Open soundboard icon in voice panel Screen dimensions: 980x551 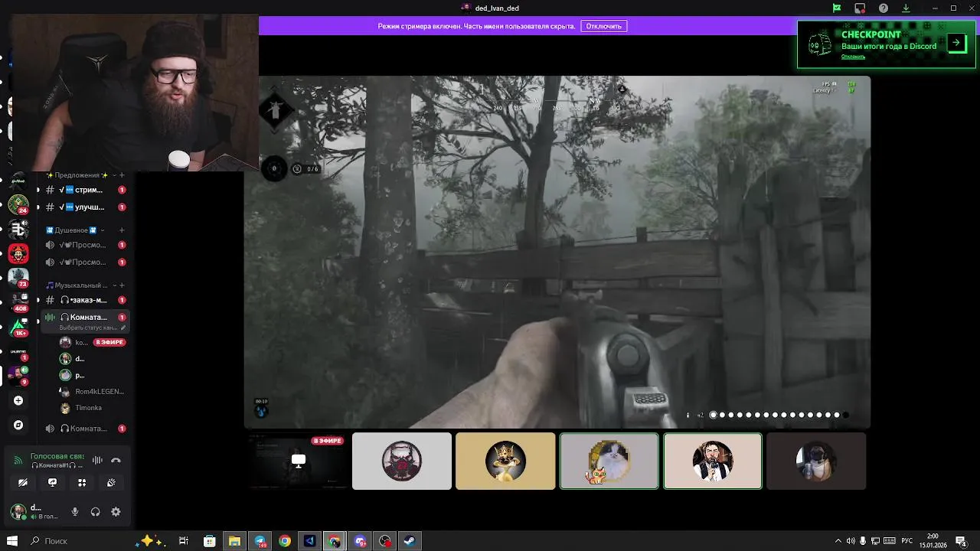(111, 483)
